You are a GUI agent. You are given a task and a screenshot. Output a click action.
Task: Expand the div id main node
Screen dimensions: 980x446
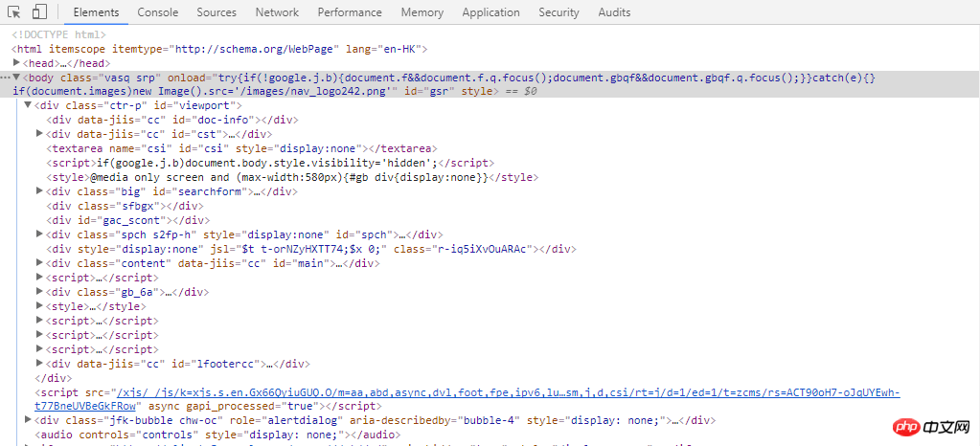(40, 262)
